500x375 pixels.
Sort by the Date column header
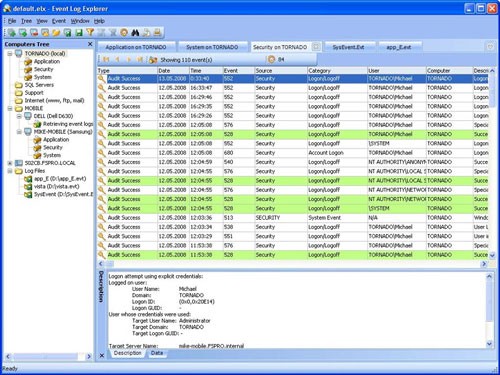(173, 71)
